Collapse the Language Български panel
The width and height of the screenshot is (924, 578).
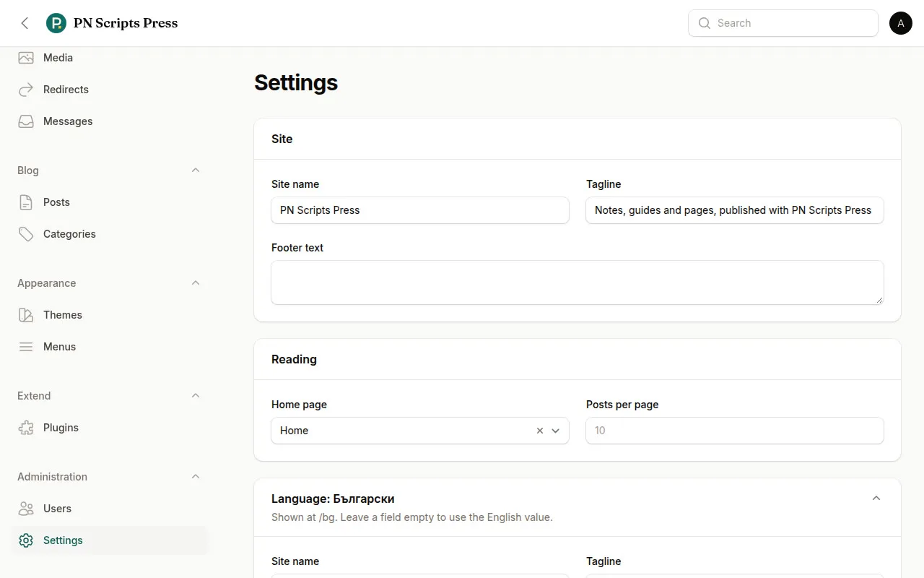[876, 499]
